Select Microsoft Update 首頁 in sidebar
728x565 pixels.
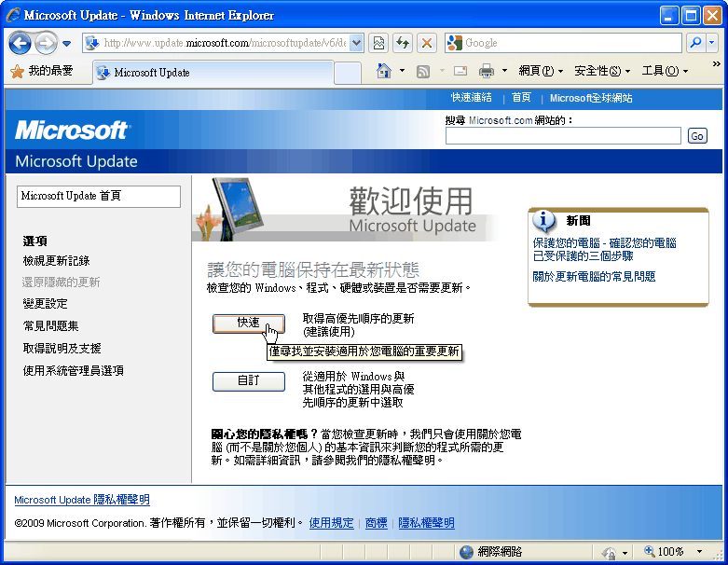(99, 197)
